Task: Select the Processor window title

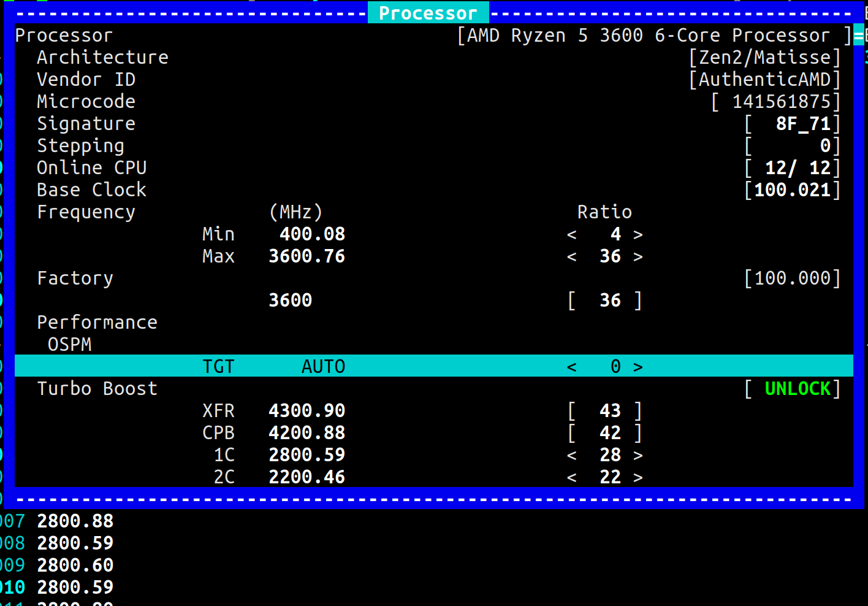Action: coord(428,13)
